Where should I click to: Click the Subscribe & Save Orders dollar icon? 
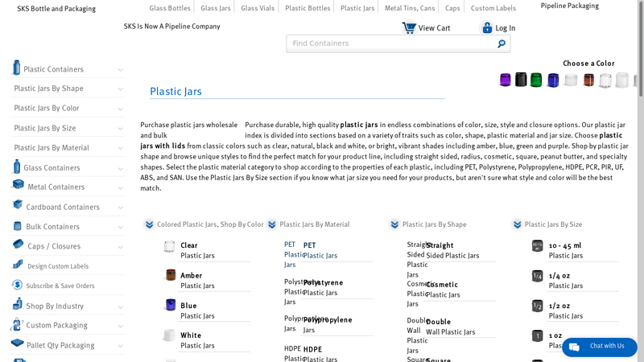point(17,285)
